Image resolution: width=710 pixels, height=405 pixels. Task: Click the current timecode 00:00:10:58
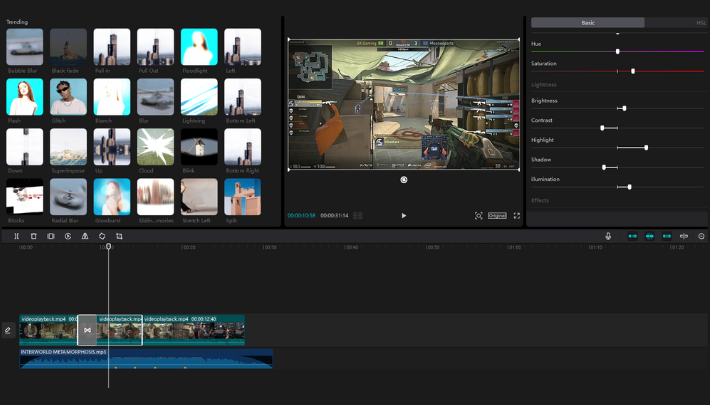[301, 216]
